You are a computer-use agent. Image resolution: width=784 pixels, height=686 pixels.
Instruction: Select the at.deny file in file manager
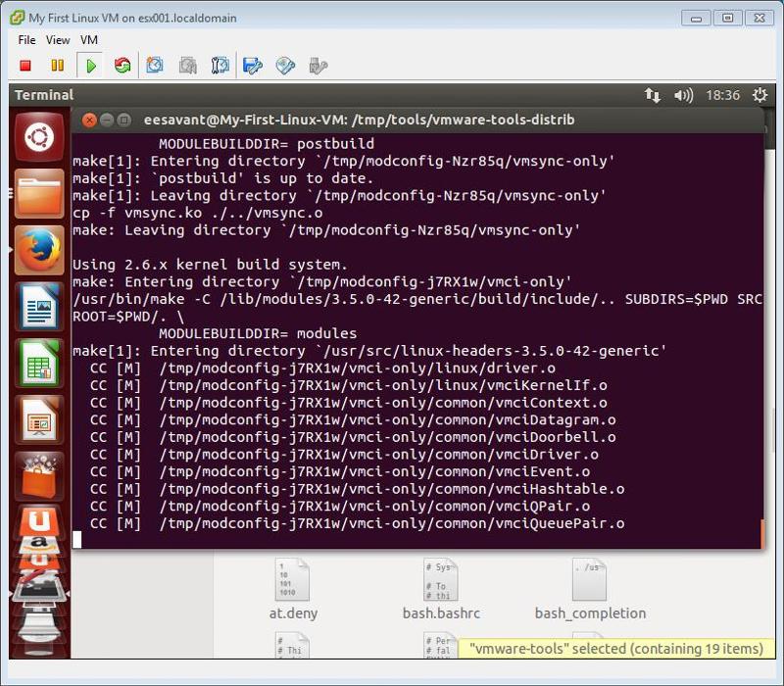293,589
